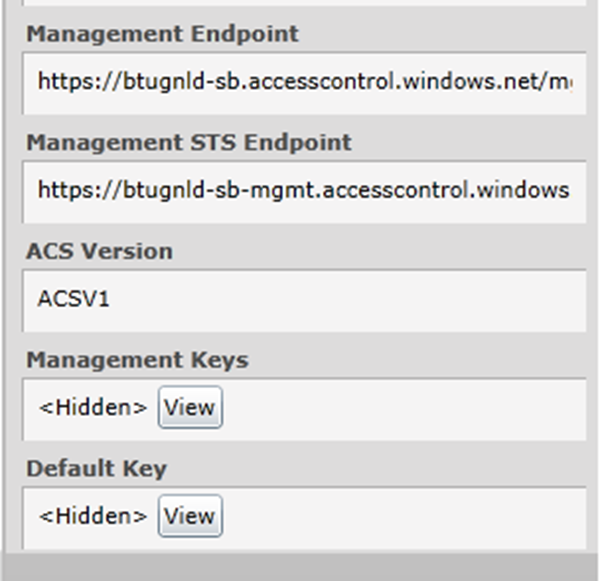Select the Management STS Endpoint label
The height and width of the screenshot is (581, 600).
pos(189,143)
